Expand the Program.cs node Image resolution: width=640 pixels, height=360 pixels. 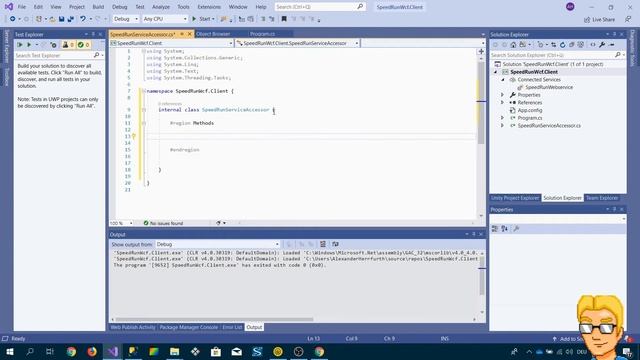(x=502, y=118)
